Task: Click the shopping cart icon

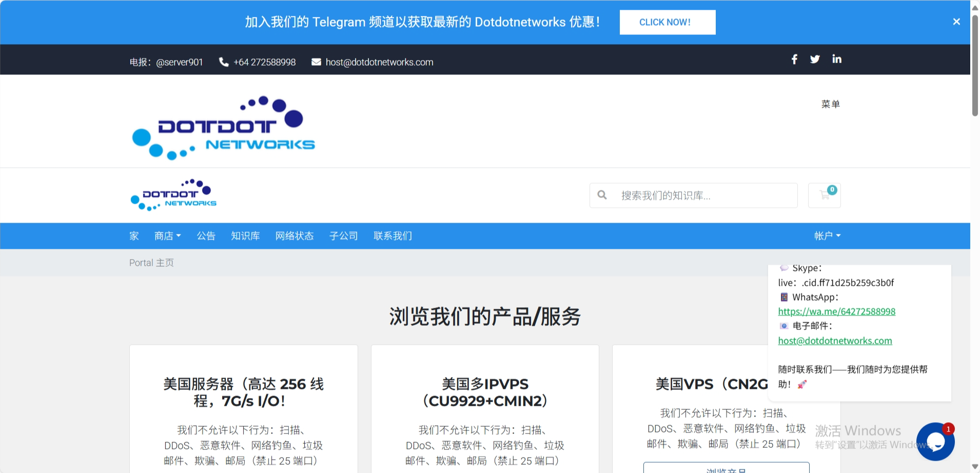Action: pyautogui.click(x=825, y=195)
